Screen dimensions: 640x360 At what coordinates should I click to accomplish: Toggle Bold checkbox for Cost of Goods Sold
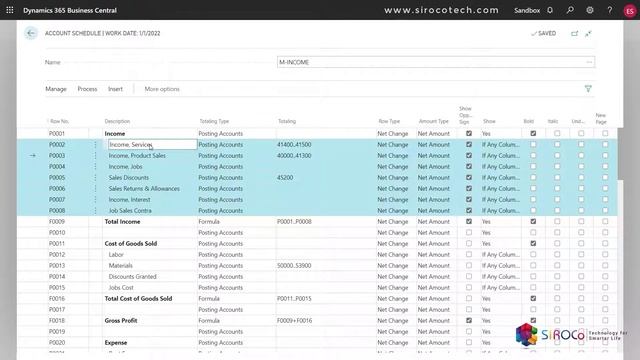(533, 244)
